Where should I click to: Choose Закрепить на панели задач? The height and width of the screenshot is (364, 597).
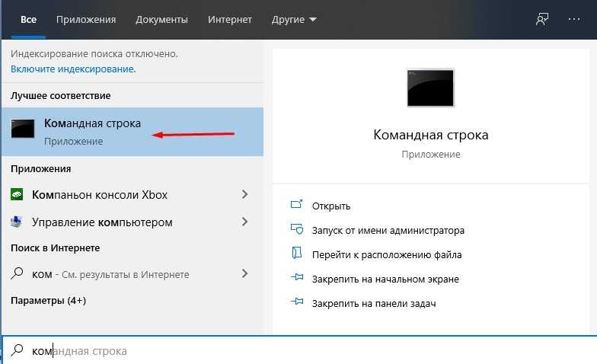[x=374, y=303]
